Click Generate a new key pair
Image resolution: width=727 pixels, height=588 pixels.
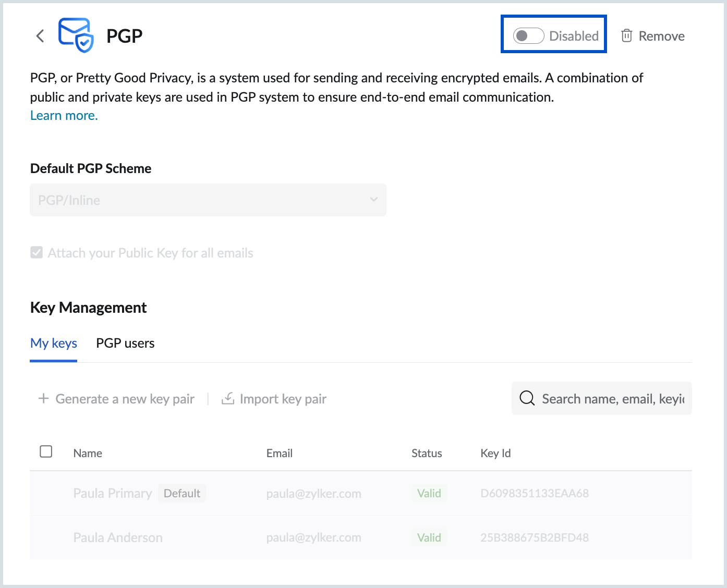click(125, 399)
